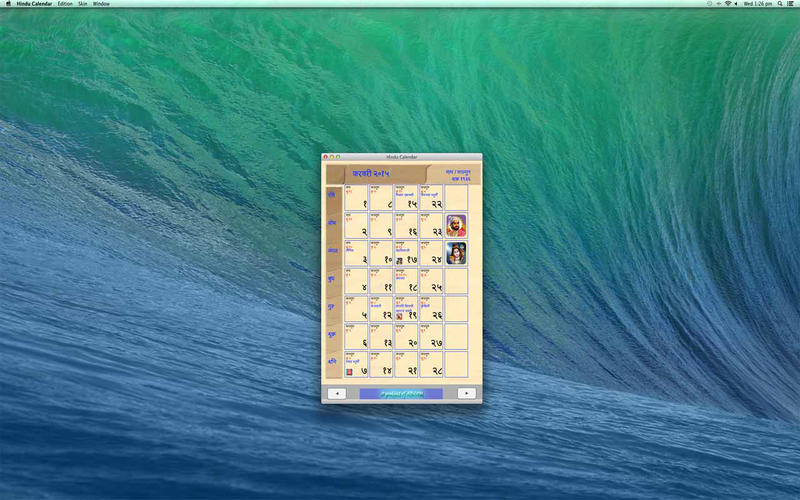Select date 27 (२७) cell
This screenshot has width=800, height=500.
[x=431, y=337]
